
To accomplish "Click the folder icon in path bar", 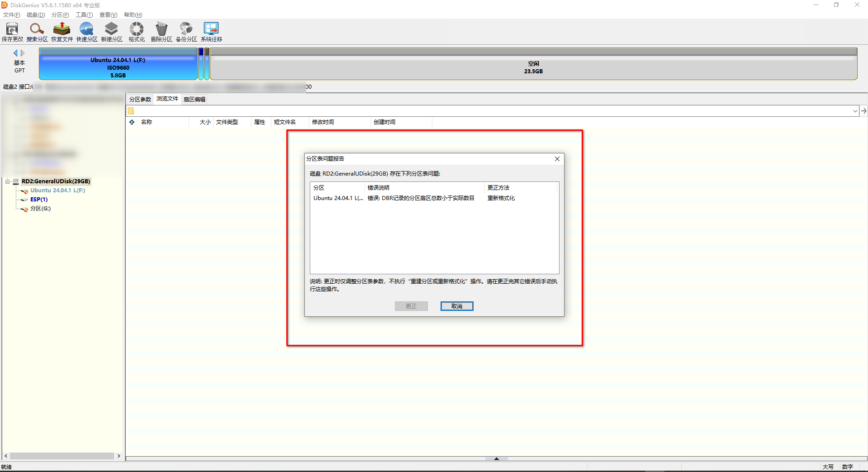I will [x=131, y=111].
